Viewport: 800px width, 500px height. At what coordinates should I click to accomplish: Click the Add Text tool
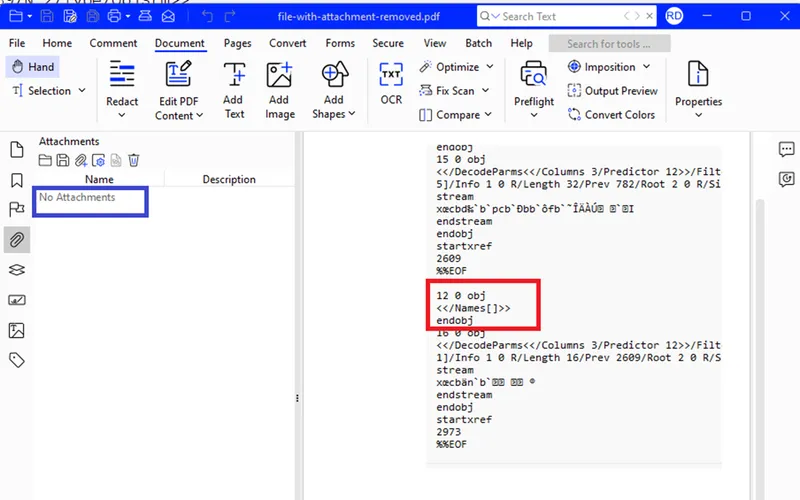point(234,91)
